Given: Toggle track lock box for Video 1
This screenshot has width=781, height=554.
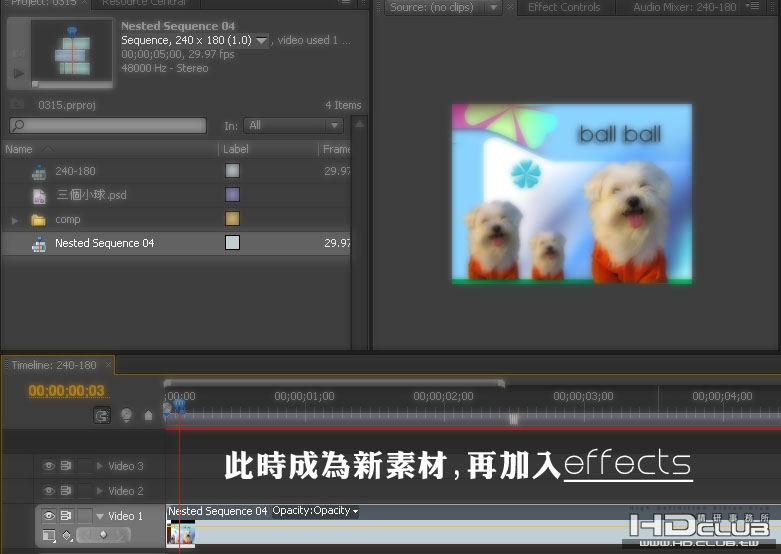Looking at the screenshot, I should tap(85, 516).
